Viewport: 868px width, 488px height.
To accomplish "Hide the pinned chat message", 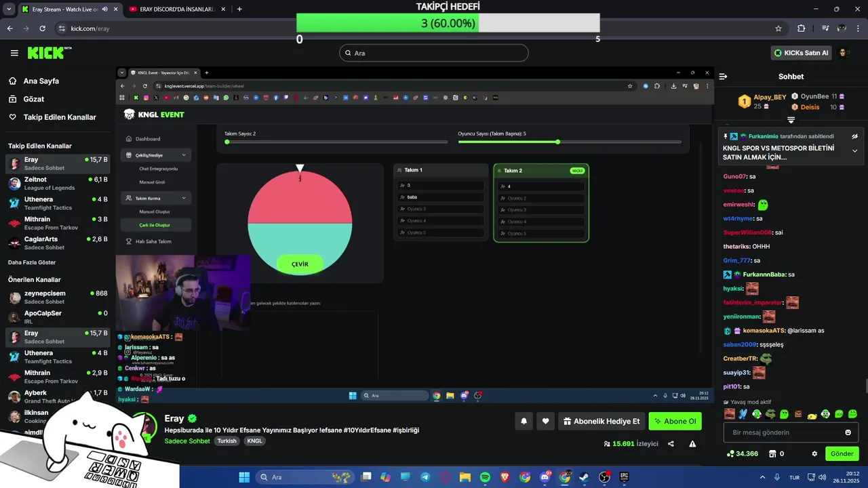I will click(x=855, y=136).
